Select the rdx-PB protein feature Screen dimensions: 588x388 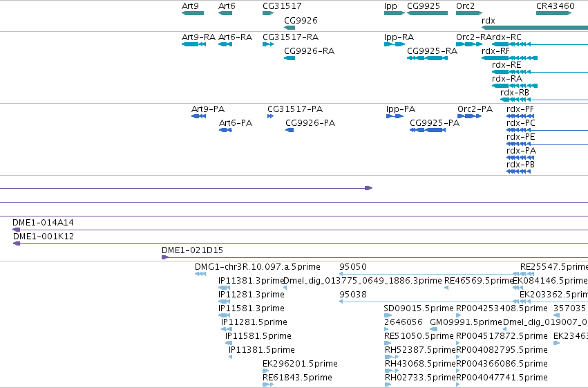click(x=519, y=172)
